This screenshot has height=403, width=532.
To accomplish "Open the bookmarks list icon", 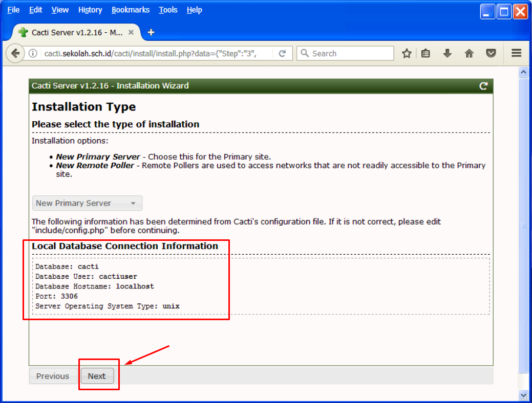I will tap(425, 53).
